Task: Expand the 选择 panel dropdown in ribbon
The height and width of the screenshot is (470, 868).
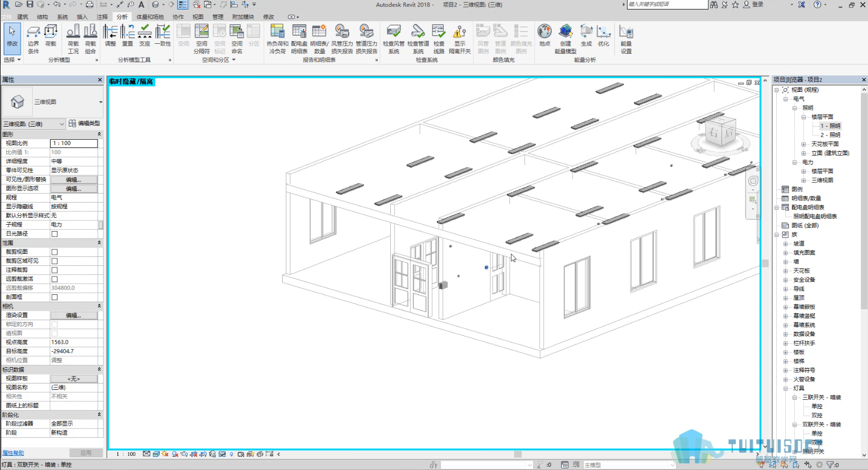Action: tap(12, 60)
